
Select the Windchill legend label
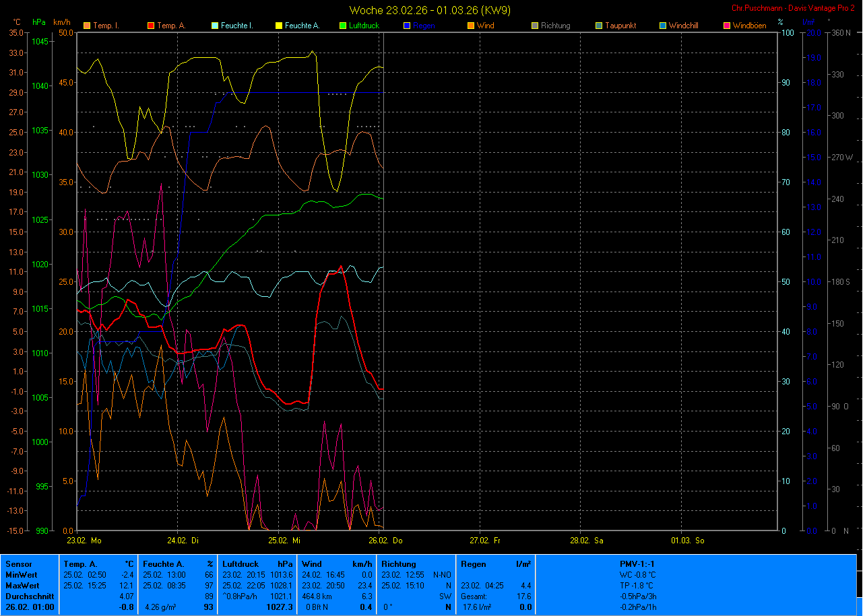684,26
